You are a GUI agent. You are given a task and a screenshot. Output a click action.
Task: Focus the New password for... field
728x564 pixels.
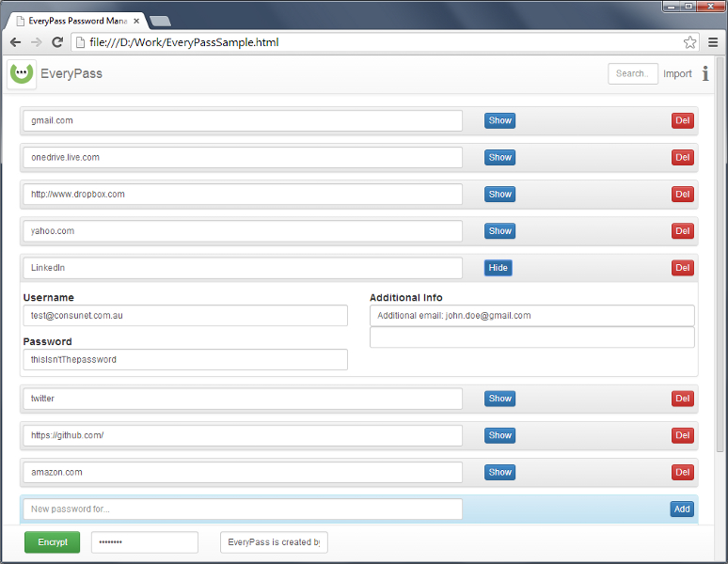[x=243, y=509]
